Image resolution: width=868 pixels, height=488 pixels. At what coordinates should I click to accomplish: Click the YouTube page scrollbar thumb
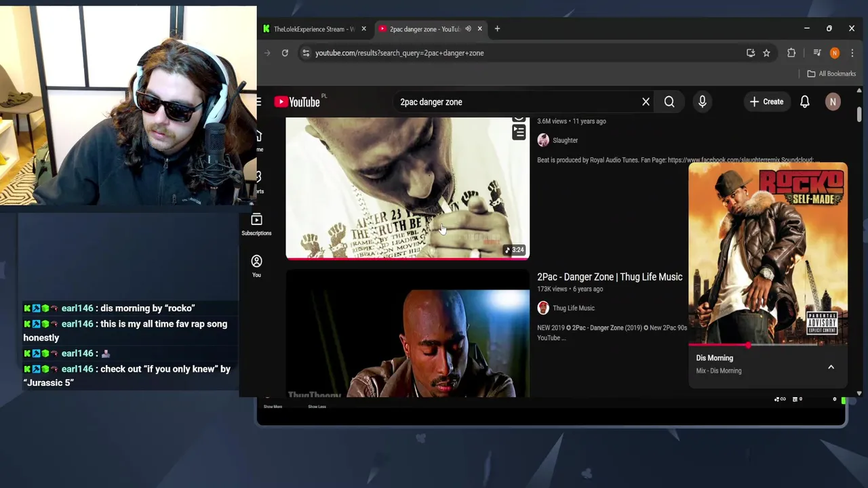(x=859, y=115)
